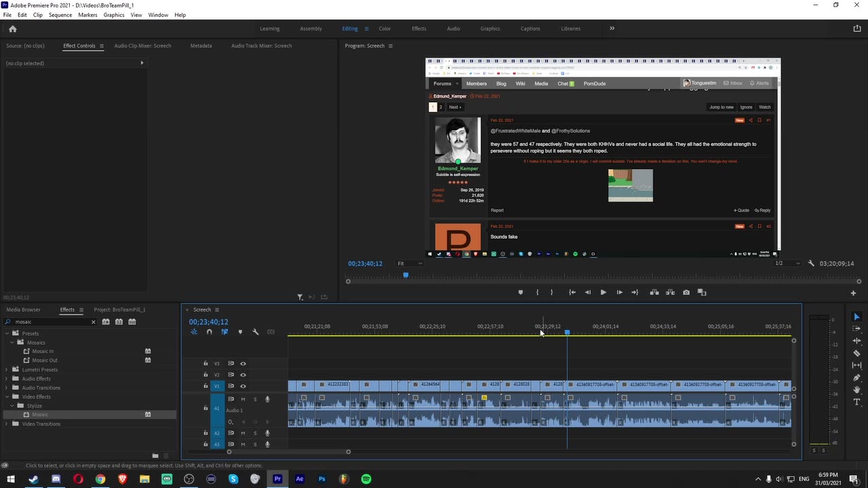Select the Hand tool
Viewport: 868px width, 488px height.
tap(856, 390)
